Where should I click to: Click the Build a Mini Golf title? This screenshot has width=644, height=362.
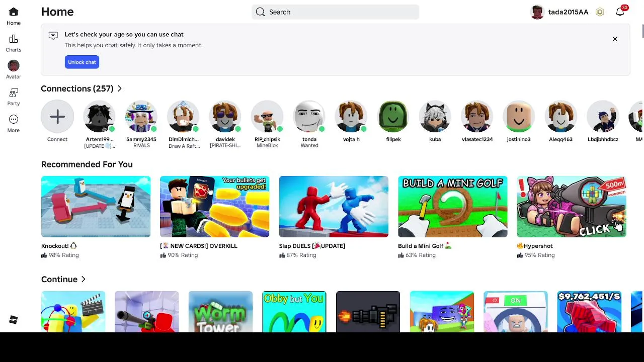click(x=425, y=246)
